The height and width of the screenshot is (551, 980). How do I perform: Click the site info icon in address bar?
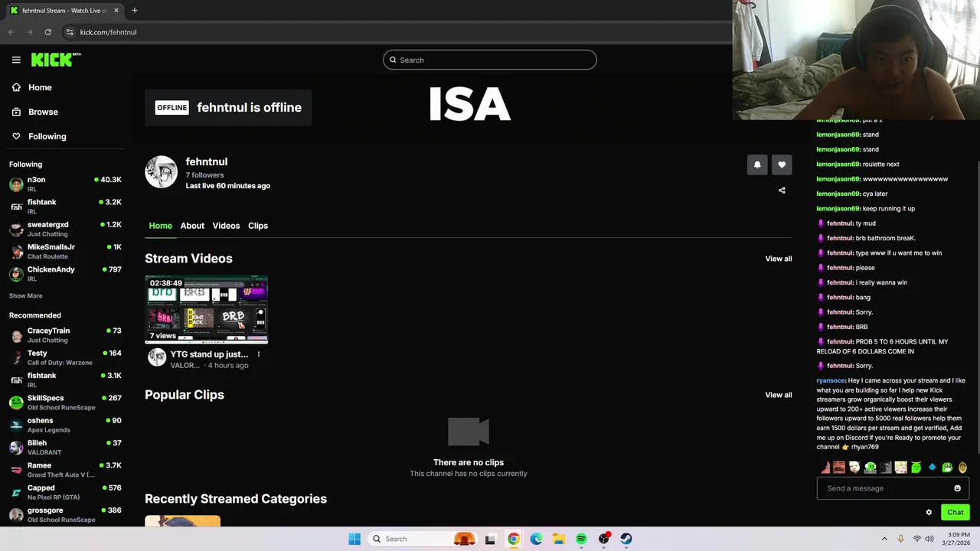coord(70,32)
